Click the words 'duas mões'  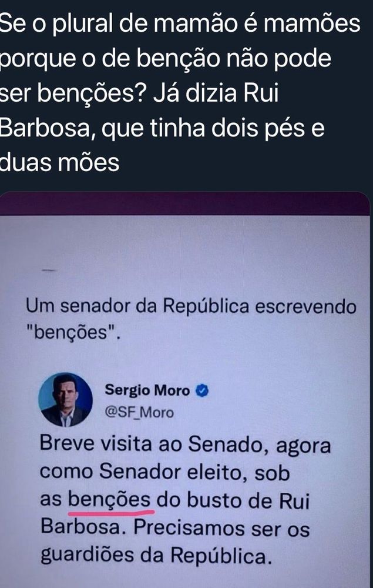coord(59,163)
